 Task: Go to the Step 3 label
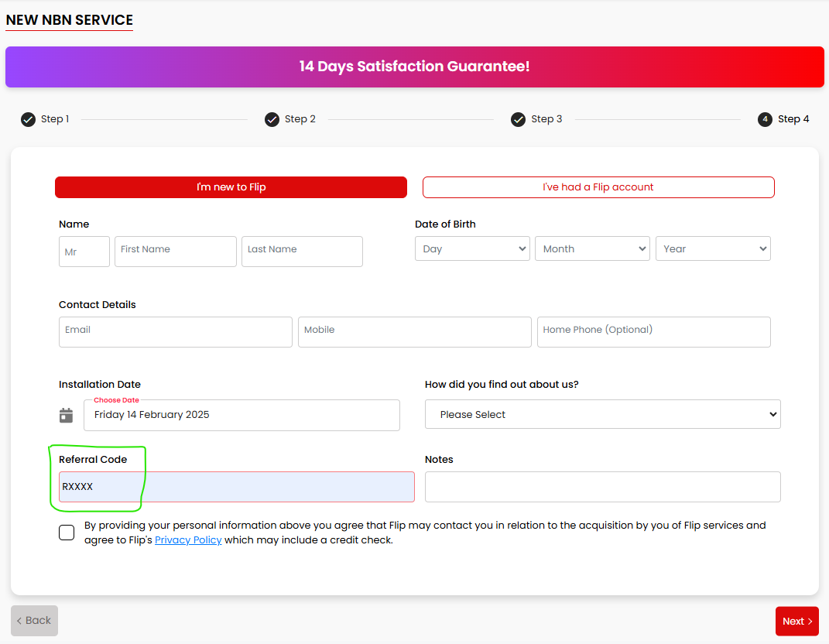tap(546, 119)
